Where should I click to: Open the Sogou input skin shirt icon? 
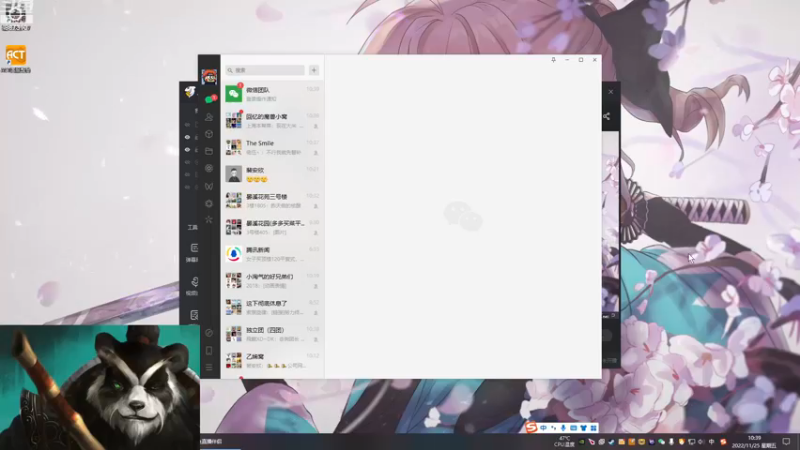(583, 428)
